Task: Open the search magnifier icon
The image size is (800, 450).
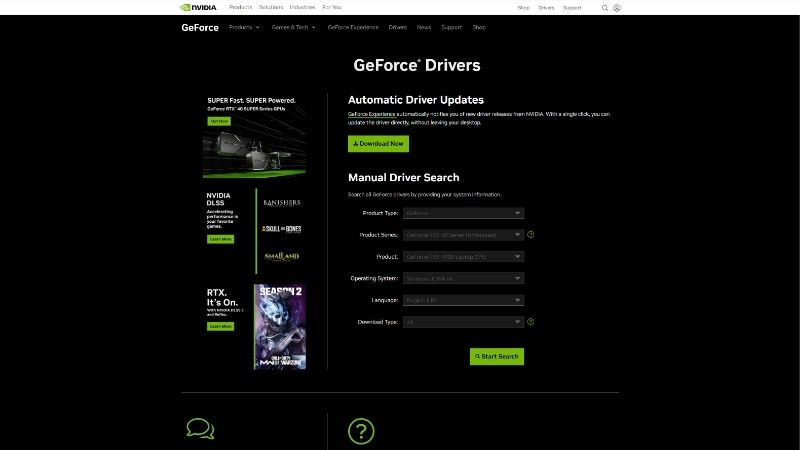Action: pyautogui.click(x=605, y=8)
